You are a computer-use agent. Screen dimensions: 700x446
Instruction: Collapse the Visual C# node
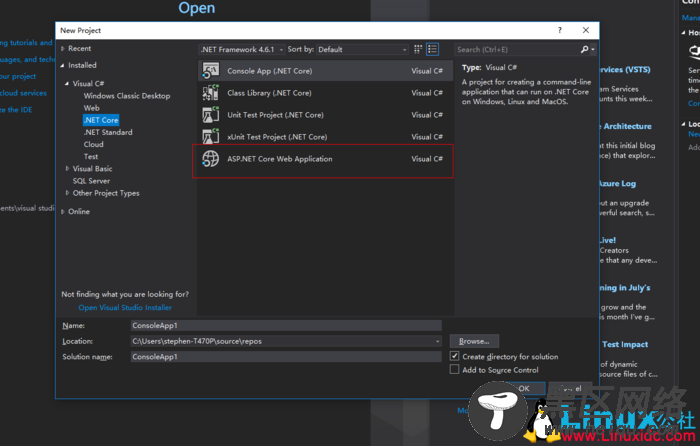(x=67, y=83)
